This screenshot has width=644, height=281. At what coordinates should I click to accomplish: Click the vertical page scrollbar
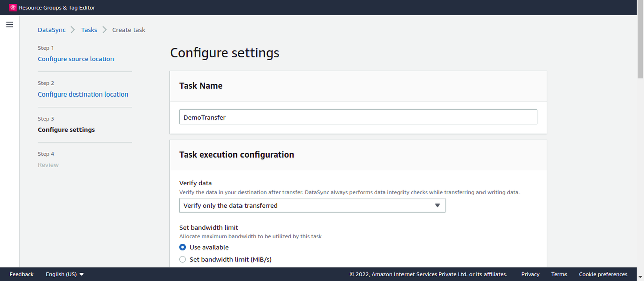pos(640,48)
